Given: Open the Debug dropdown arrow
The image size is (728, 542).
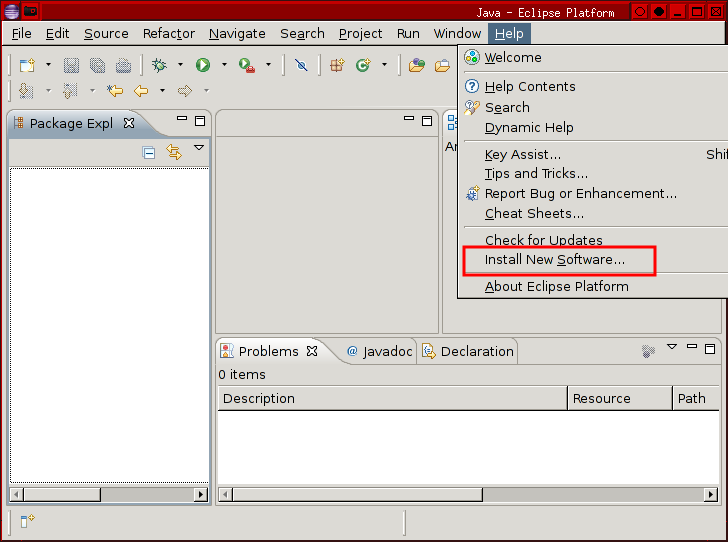Looking at the screenshot, I should 180,65.
